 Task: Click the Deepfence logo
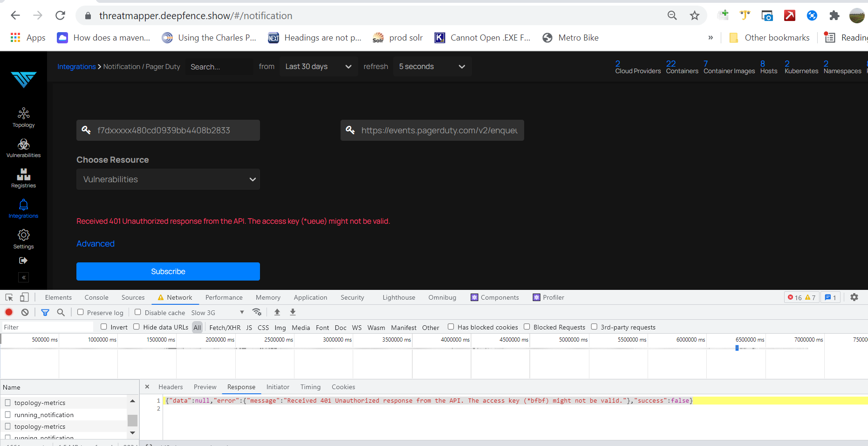(23, 80)
